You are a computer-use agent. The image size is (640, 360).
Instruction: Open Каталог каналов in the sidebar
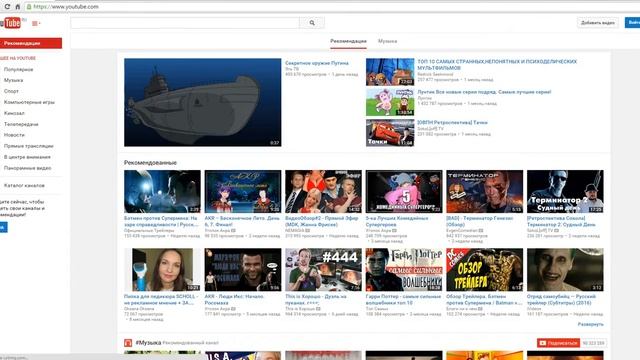tap(24, 186)
